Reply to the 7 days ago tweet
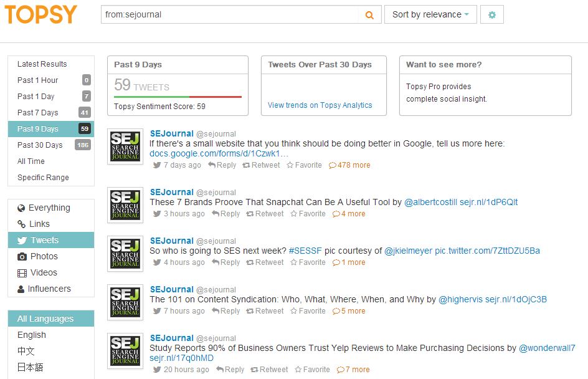Screen dimensions: 588x379 (222, 165)
